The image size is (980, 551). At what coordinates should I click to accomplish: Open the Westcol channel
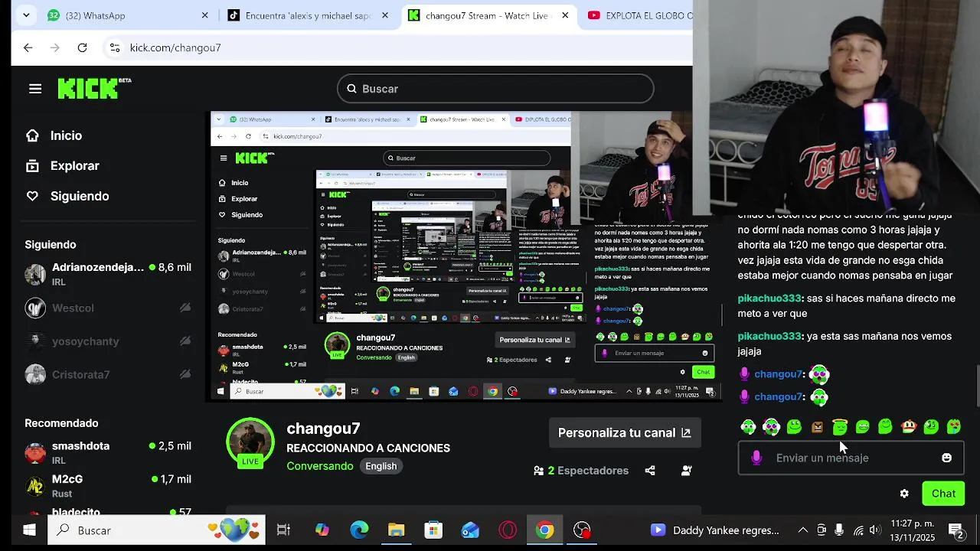pyautogui.click(x=108, y=308)
